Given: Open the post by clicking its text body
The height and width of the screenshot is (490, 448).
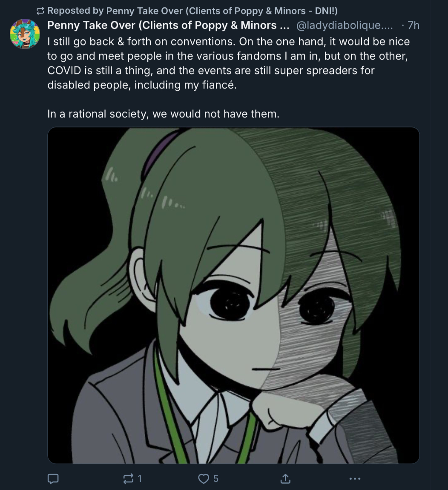Looking at the screenshot, I should pos(229,77).
